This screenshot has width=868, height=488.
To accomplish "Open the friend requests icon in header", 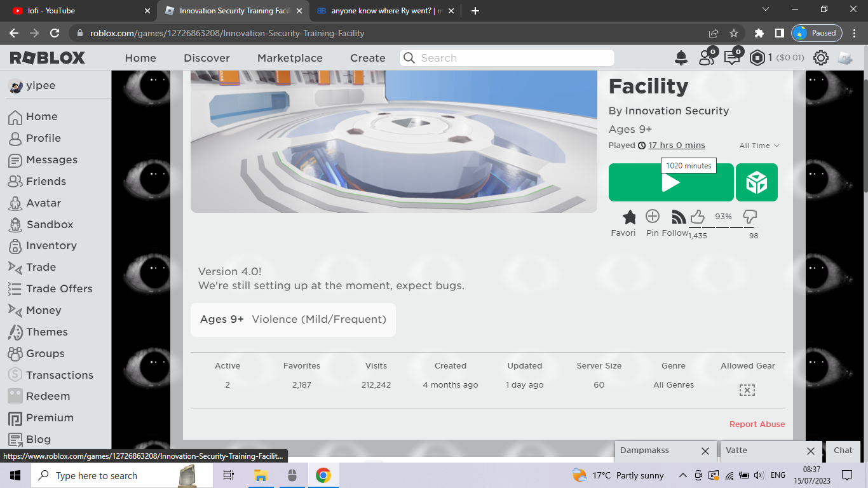I will [x=707, y=57].
